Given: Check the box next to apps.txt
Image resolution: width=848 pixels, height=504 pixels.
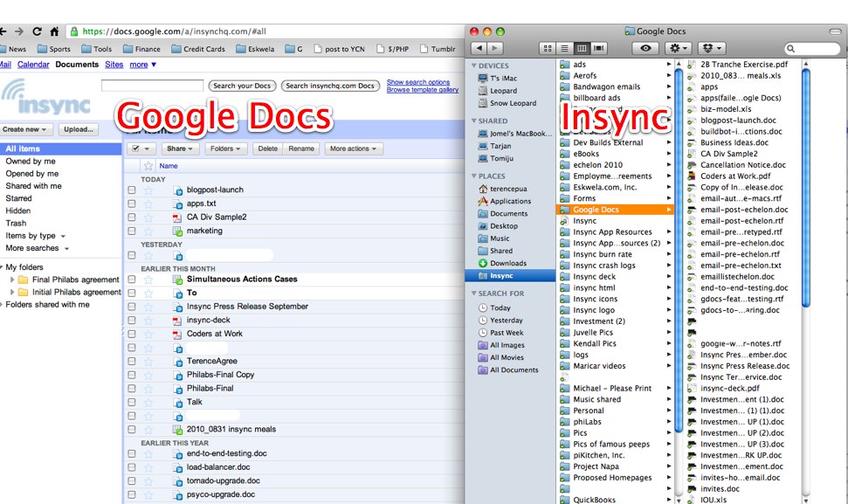Looking at the screenshot, I should (132, 204).
